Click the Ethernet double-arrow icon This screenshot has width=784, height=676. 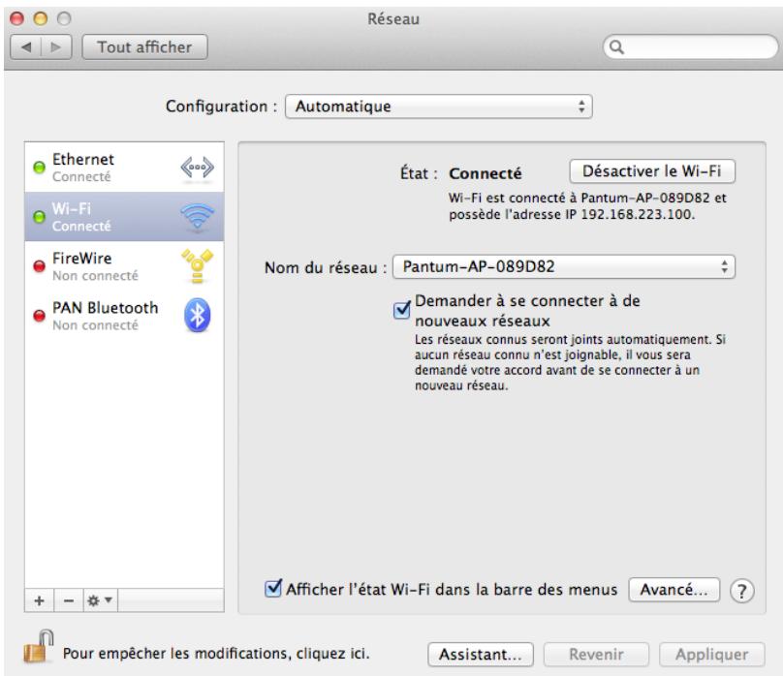[x=197, y=167]
